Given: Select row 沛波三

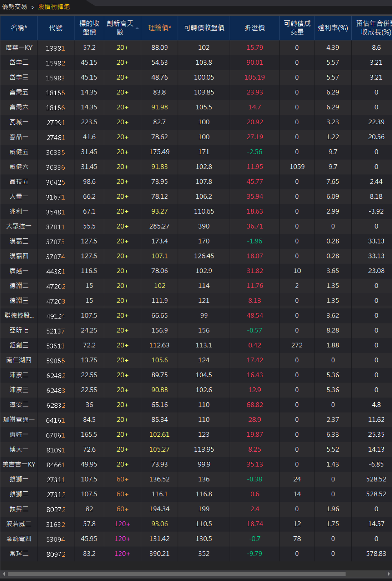Looking at the screenshot, I should 196,390.
